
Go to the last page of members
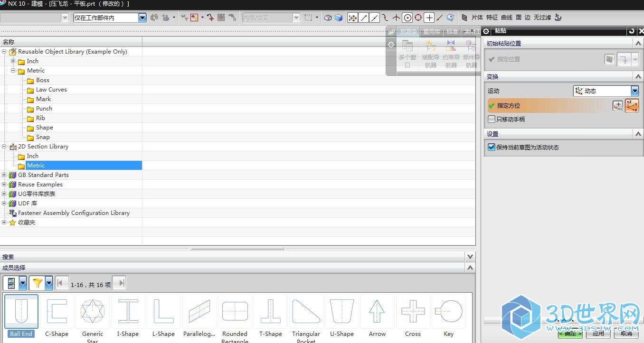coord(119,283)
